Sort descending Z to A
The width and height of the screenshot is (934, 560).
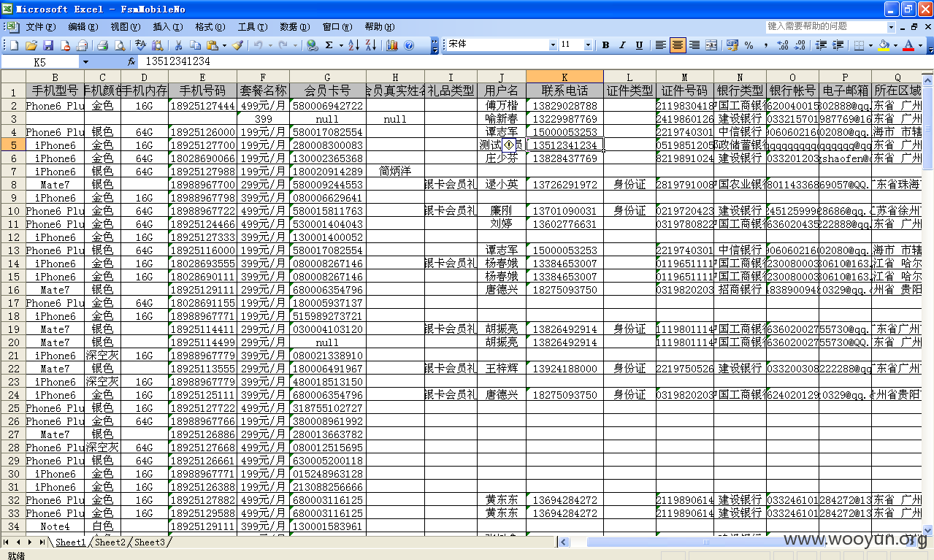tap(371, 45)
